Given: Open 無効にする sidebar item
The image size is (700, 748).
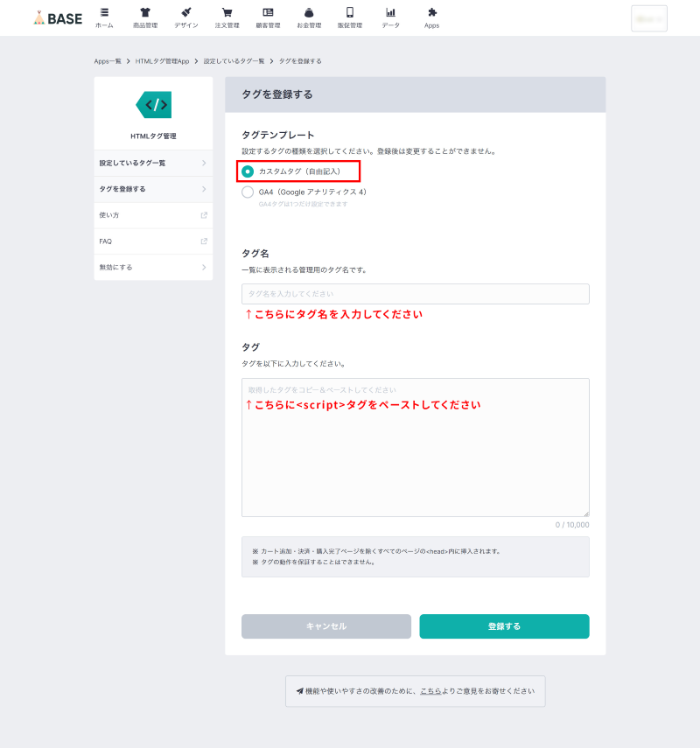Looking at the screenshot, I should coord(153,267).
